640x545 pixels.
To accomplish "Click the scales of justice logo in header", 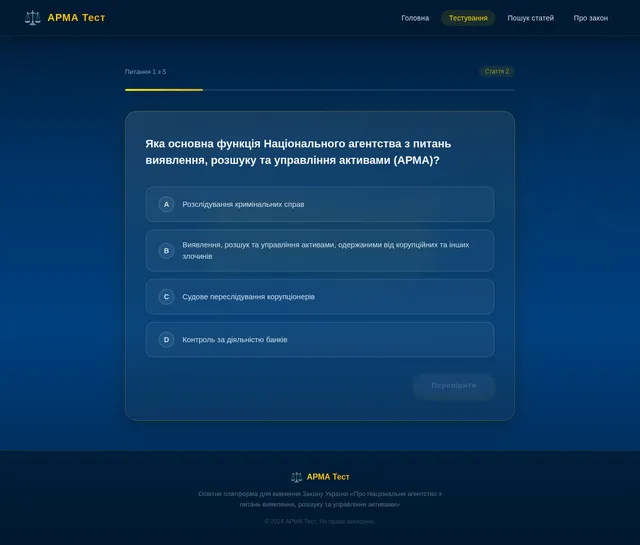I will coord(33,18).
